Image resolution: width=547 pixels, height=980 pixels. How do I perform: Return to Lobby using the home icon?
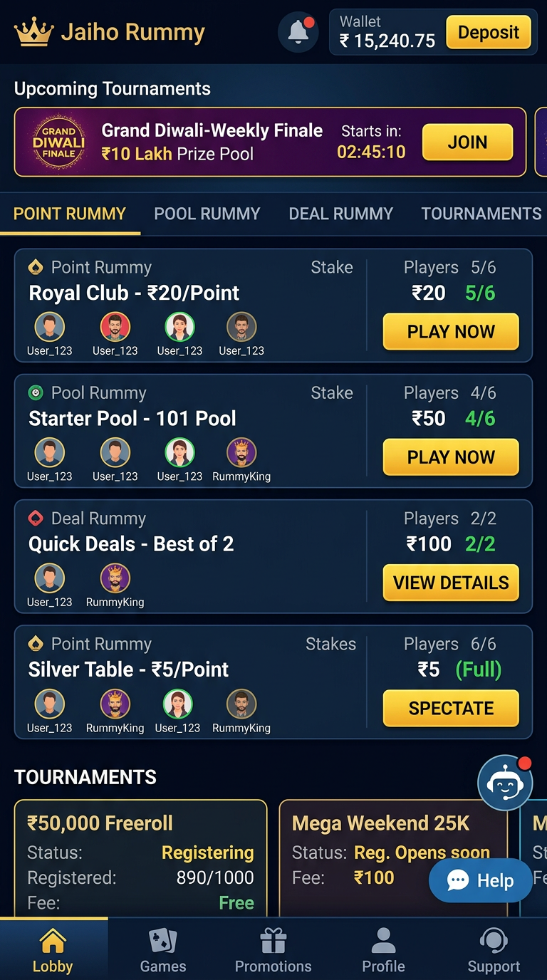point(53,939)
